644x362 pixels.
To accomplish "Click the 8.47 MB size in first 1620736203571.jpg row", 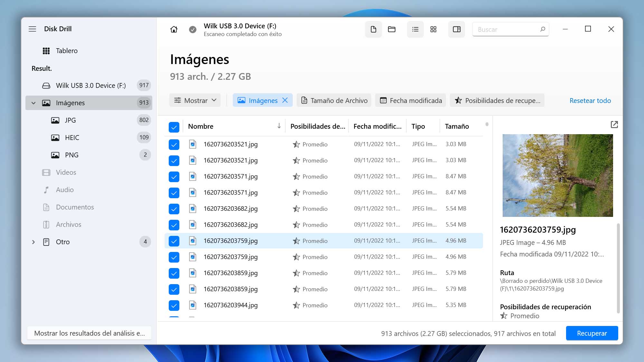I will tap(456, 176).
